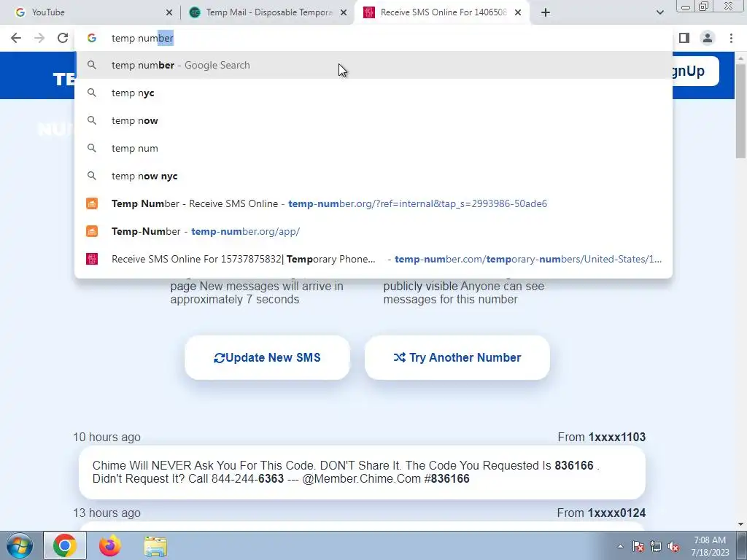Image resolution: width=747 pixels, height=560 pixels.
Task: Open Chrome from the taskbar
Action: (x=65, y=545)
